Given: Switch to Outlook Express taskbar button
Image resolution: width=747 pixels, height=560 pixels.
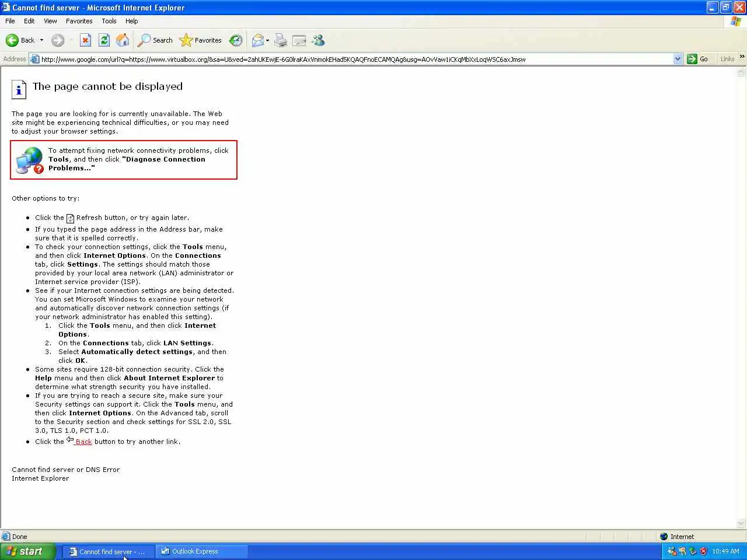Looking at the screenshot, I should tap(201, 551).
